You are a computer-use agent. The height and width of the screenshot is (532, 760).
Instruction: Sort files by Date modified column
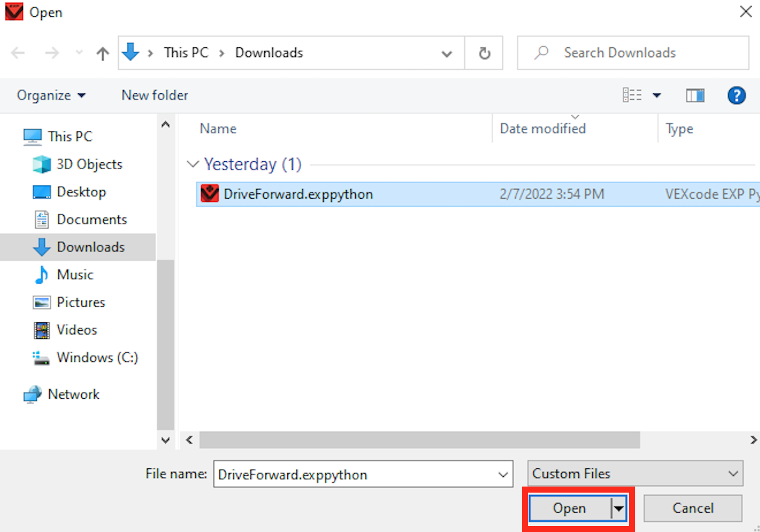point(542,129)
